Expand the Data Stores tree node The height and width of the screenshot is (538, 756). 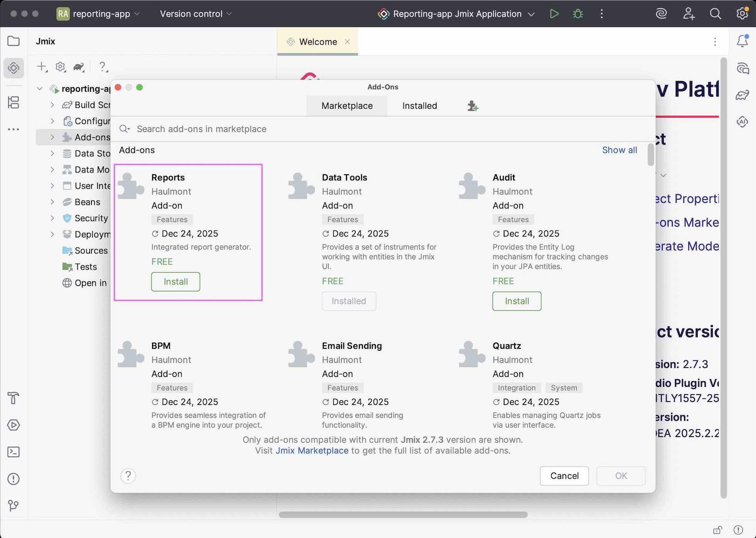point(52,153)
